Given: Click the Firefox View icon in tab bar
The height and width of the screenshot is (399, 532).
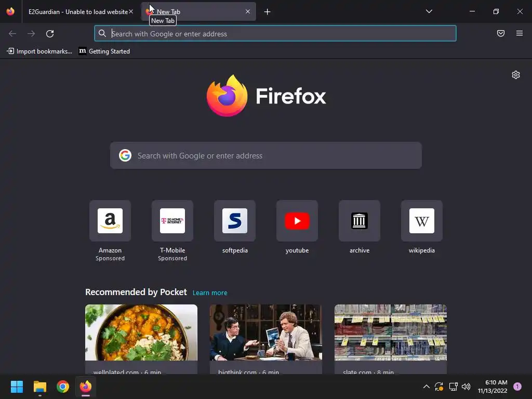Looking at the screenshot, I should 10,11.
